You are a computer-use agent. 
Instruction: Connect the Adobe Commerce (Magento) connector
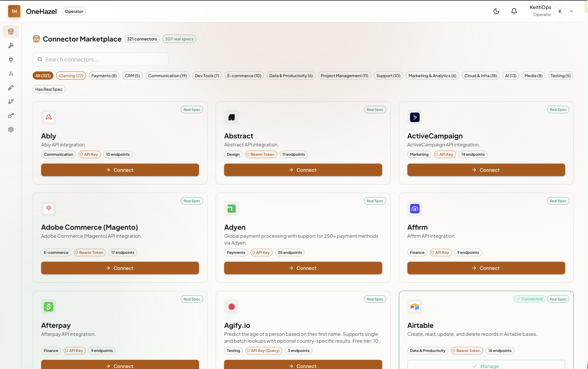(120, 268)
